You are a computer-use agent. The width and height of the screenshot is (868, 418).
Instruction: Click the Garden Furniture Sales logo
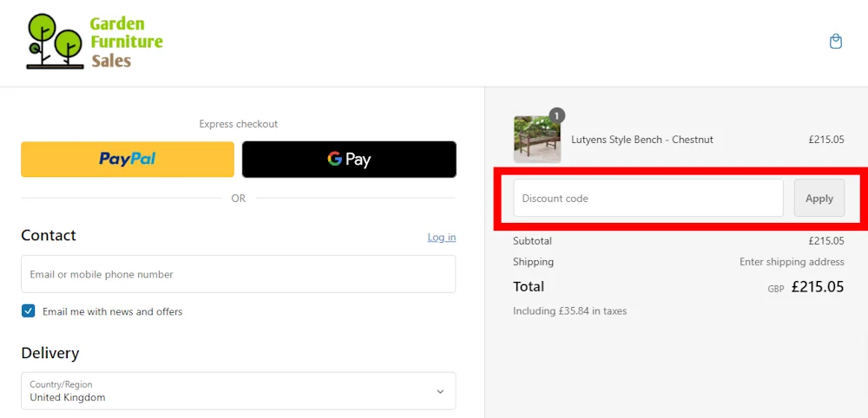pyautogui.click(x=95, y=42)
